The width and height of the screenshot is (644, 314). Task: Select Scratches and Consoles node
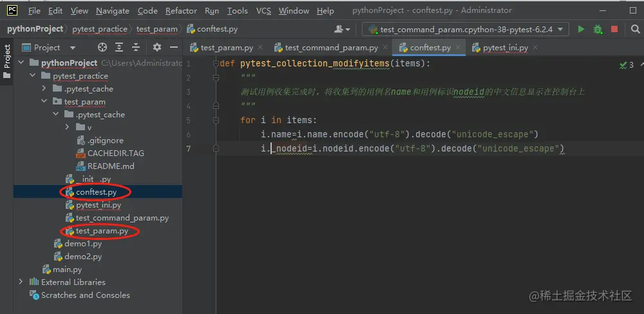(x=79, y=295)
